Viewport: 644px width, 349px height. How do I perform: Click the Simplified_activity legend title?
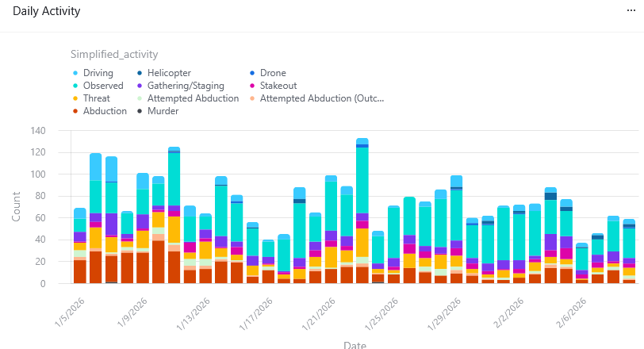coord(114,54)
